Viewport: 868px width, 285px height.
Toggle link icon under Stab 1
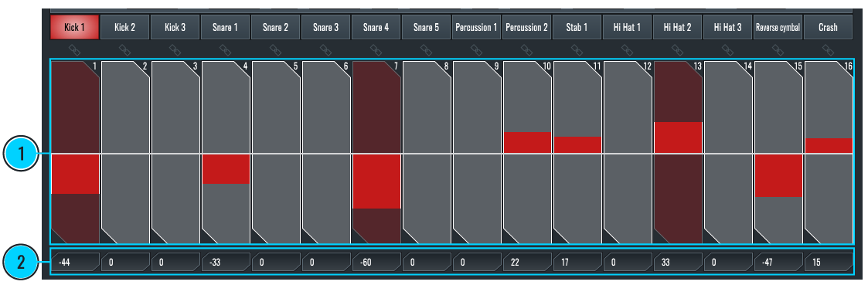pos(577,49)
